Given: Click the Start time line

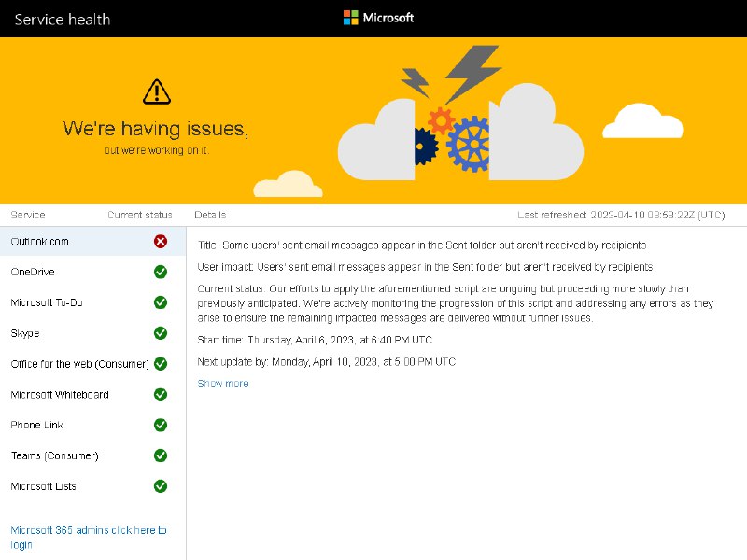Looking at the screenshot, I should click(315, 340).
